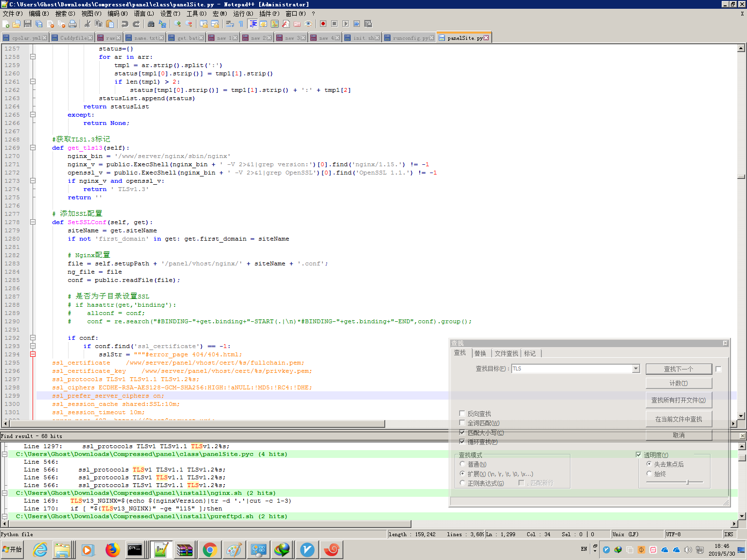The image size is (747, 560).
Task: Toggle the 循环查找 checkbox
Action: point(462,441)
